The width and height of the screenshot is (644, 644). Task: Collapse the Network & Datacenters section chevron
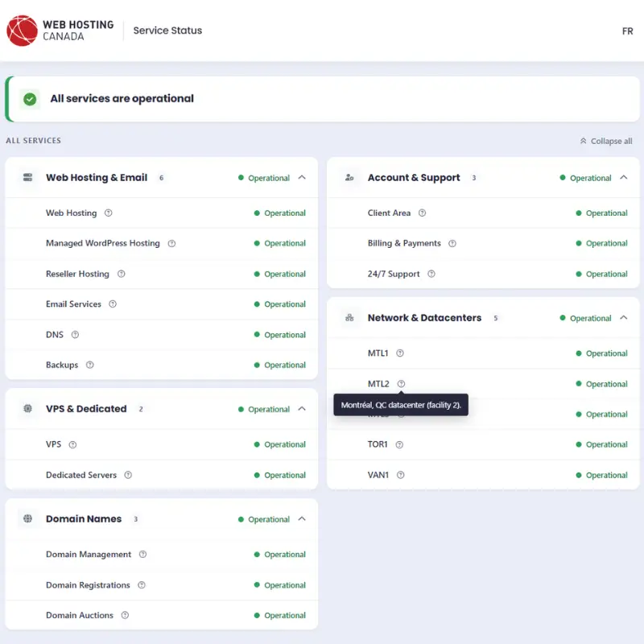(x=623, y=317)
